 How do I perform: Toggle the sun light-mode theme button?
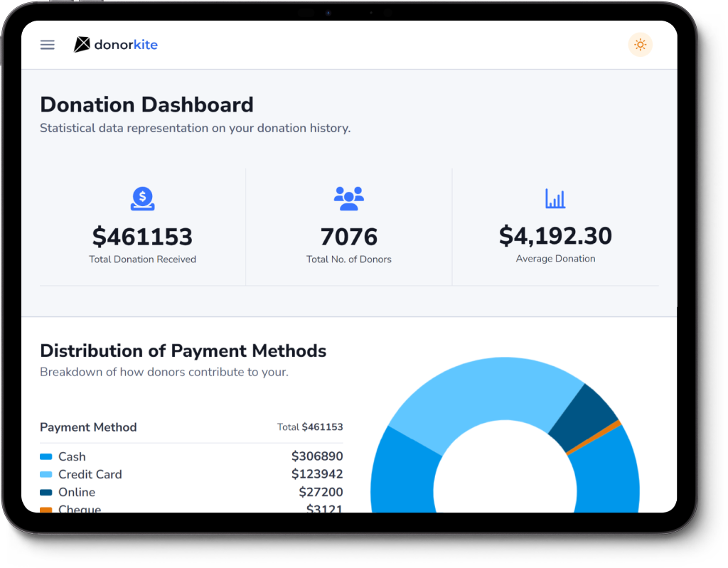tap(640, 45)
